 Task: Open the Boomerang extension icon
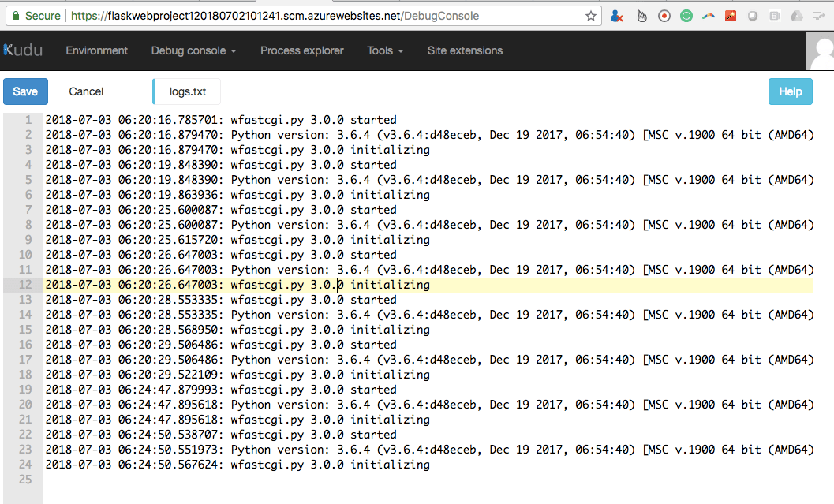click(709, 16)
